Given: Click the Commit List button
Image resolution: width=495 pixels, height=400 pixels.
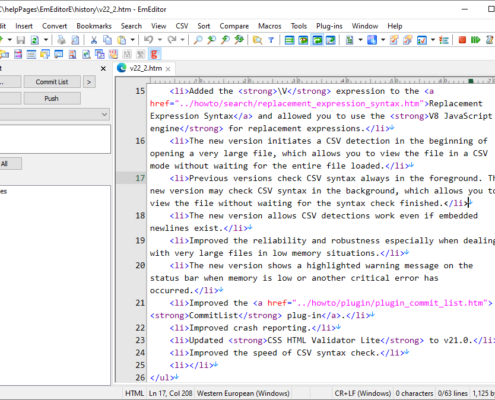Looking at the screenshot, I should (x=52, y=82).
